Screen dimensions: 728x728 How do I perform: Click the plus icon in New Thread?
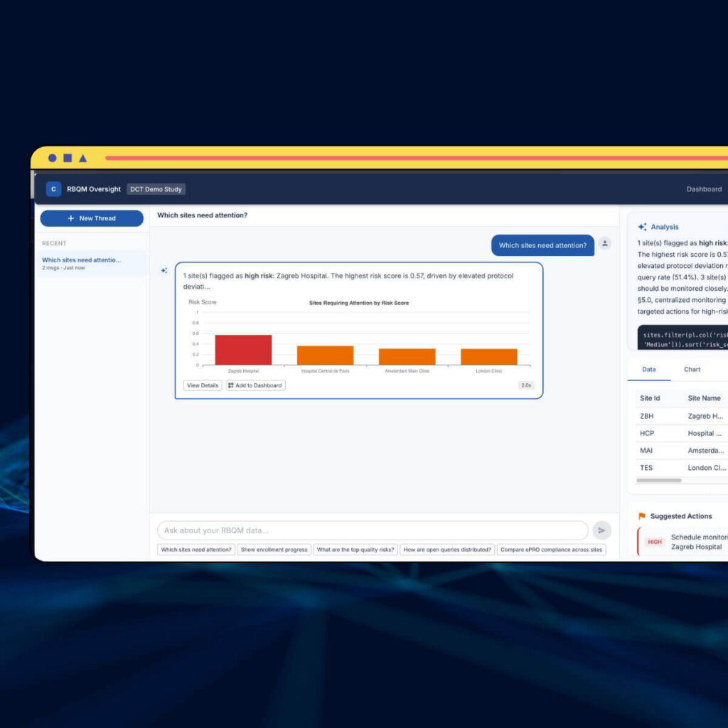[x=70, y=218]
